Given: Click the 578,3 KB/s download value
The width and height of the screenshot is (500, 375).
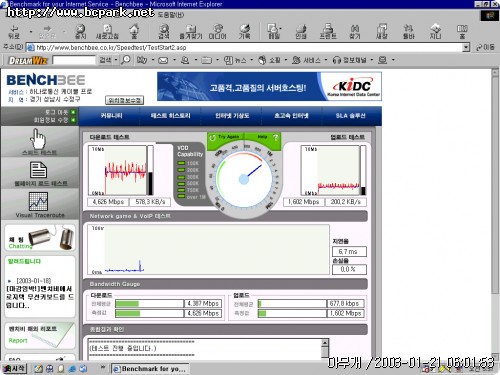Looking at the screenshot, I should [150, 202].
